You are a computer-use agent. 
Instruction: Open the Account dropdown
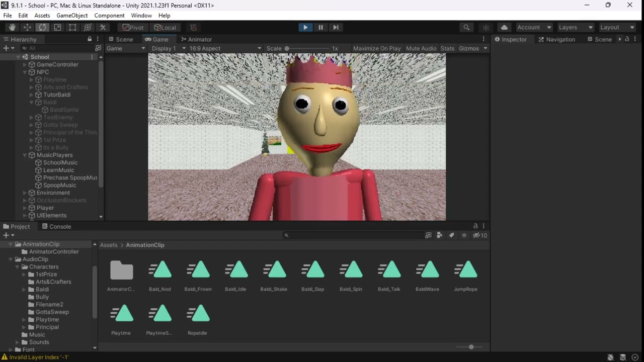(534, 28)
